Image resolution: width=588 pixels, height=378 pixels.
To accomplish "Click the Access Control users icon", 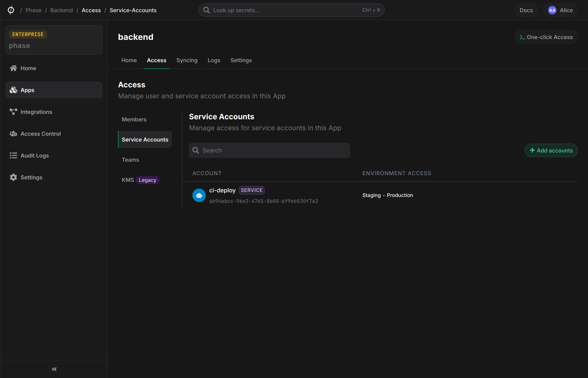I will 13,134.
